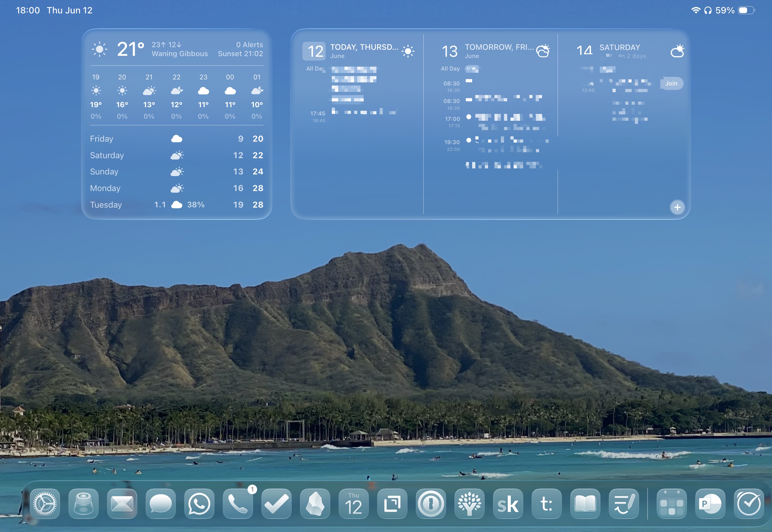Open battery status at 59%

(x=735, y=10)
